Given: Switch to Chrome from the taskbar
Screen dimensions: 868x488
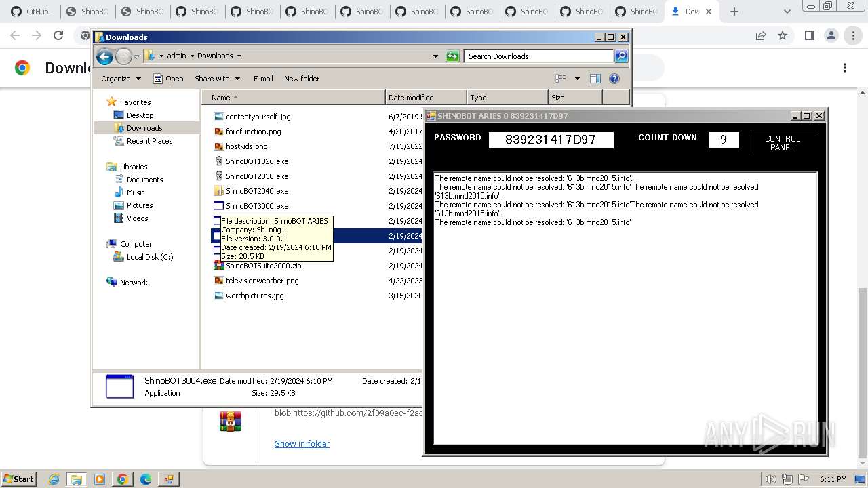Looking at the screenshot, I should [x=122, y=479].
